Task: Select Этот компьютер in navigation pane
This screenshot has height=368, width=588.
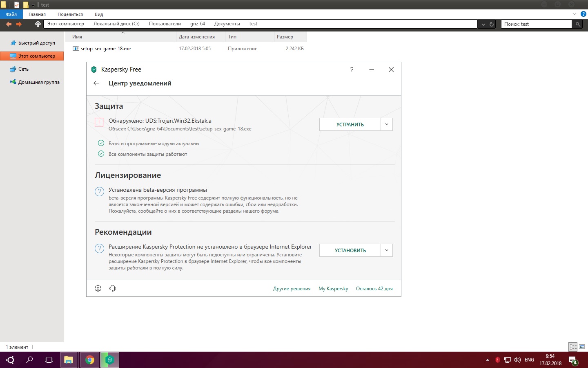Action: (x=32, y=56)
